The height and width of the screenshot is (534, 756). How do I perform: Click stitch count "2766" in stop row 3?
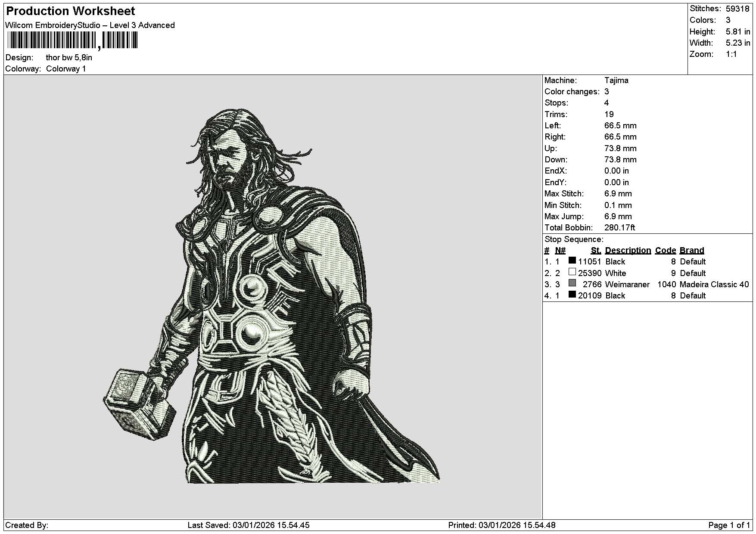pyautogui.click(x=592, y=285)
